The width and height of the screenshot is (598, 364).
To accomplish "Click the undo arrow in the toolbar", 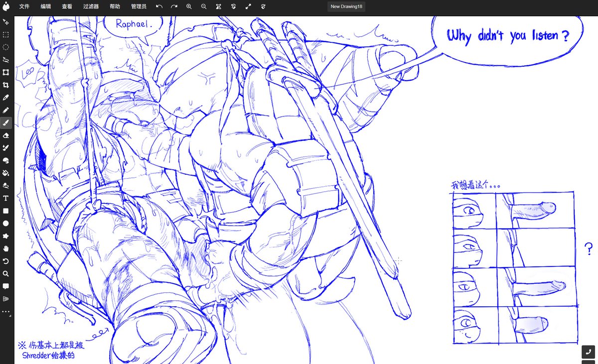I will [159, 6].
